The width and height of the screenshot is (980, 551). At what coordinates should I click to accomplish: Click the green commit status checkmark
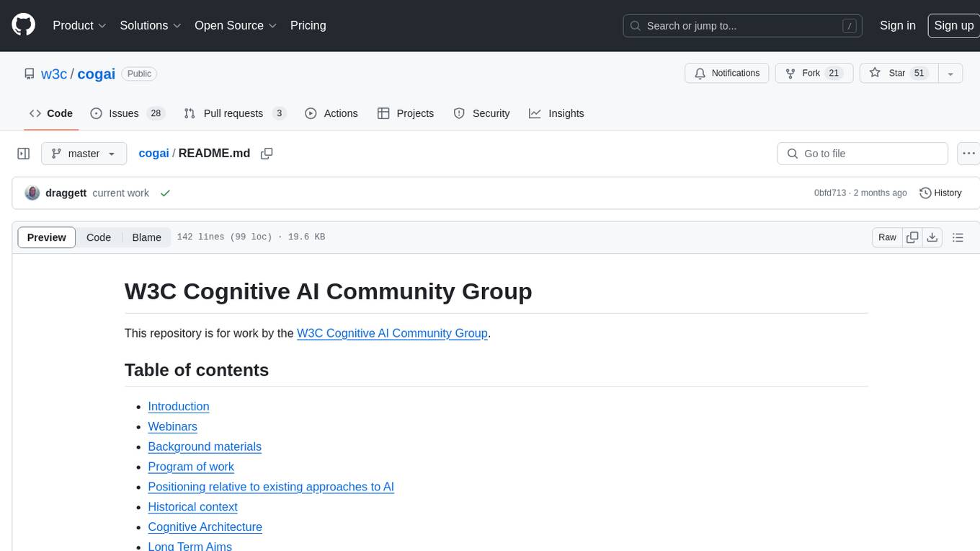(x=166, y=193)
